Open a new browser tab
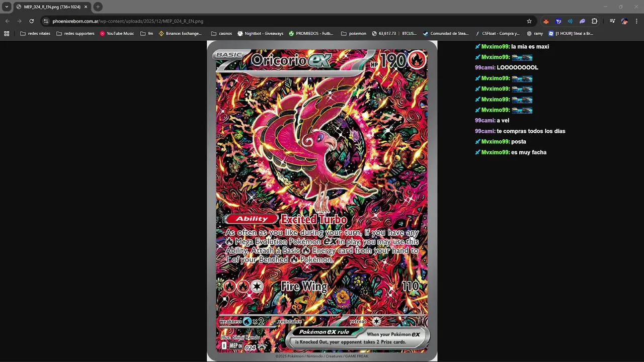Image resolution: width=644 pixels, height=362 pixels. pyautogui.click(x=98, y=7)
